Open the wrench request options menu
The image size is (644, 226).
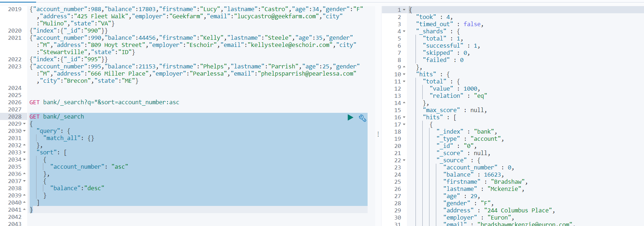tap(363, 118)
